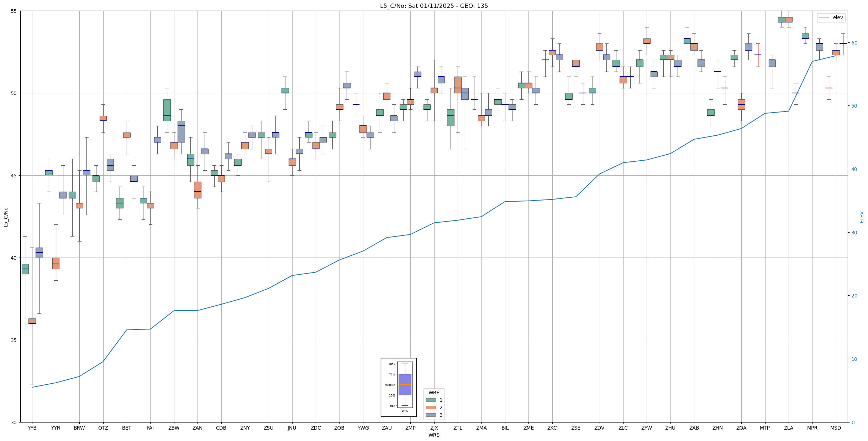Click the L5_C/No y-axis title
Image resolution: width=868 pixels, height=441 pixels.
coord(6,217)
